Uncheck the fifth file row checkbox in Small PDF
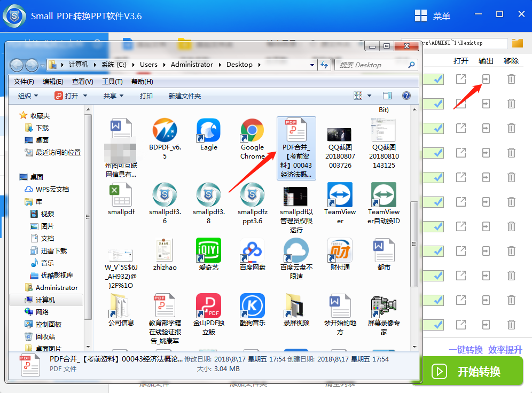This screenshot has height=393, width=532. 437,177
